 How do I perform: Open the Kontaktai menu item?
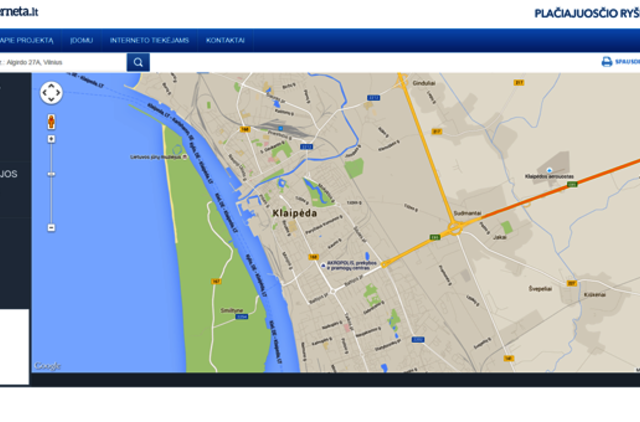(224, 41)
